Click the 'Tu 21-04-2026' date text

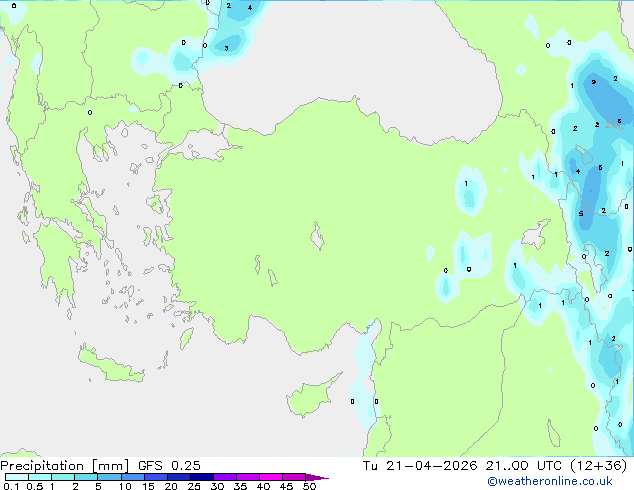coord(420,466)
